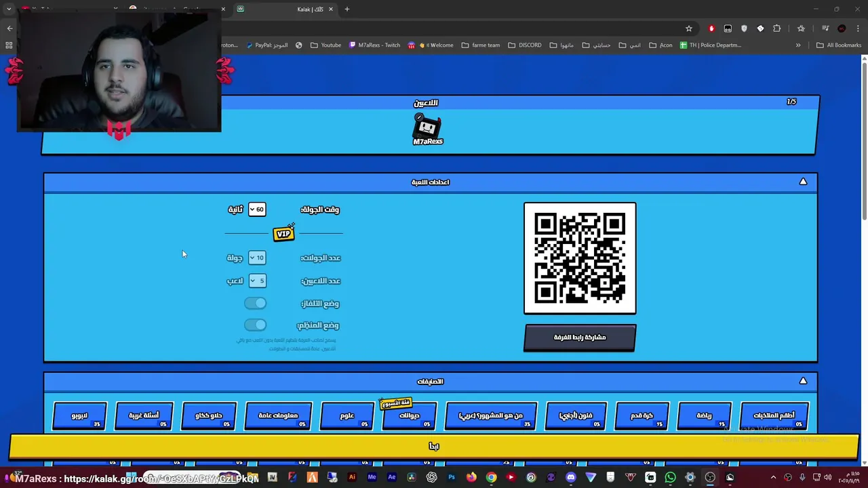The image size is (868, 488).
Task: Click مشاركة رابط الغرفة share button
Action: point(580,338)
